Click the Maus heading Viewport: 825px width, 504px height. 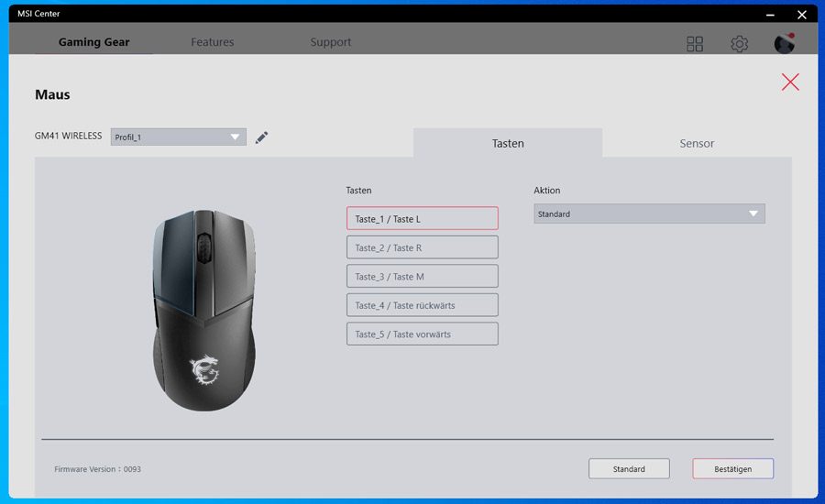click(x=52, y=94)
